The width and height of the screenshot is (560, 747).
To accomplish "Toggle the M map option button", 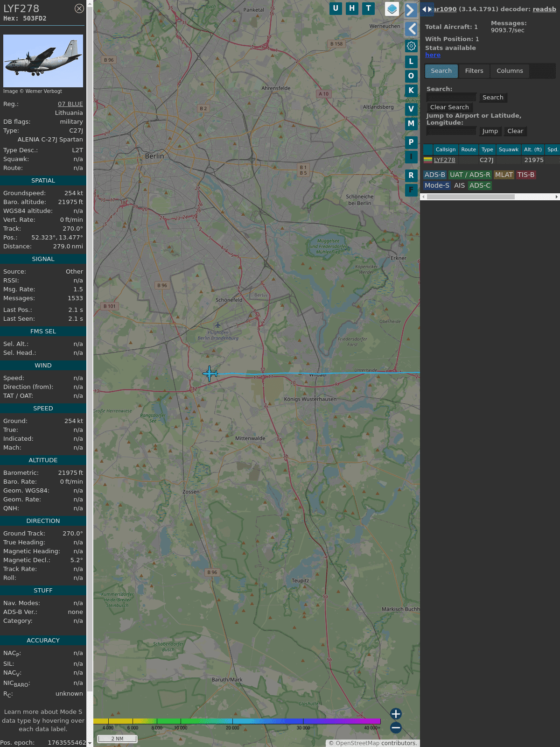I will (x=411, y=124).
